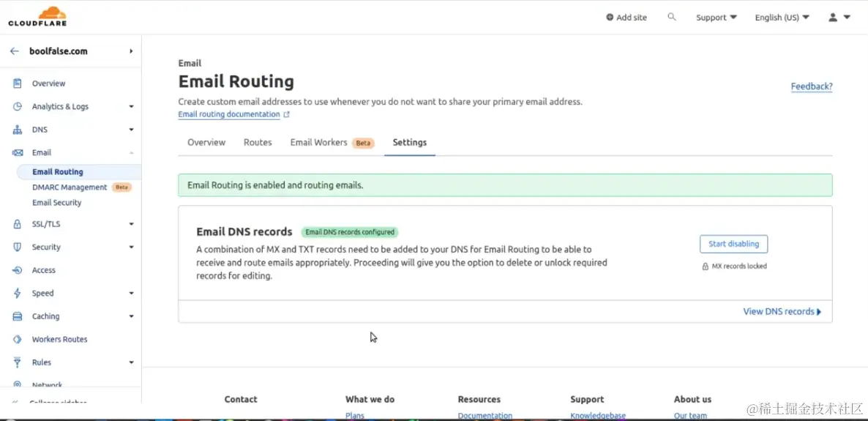The image size is (868, 421).
Task: Click the MX records locked label
Action: (739, 267)
